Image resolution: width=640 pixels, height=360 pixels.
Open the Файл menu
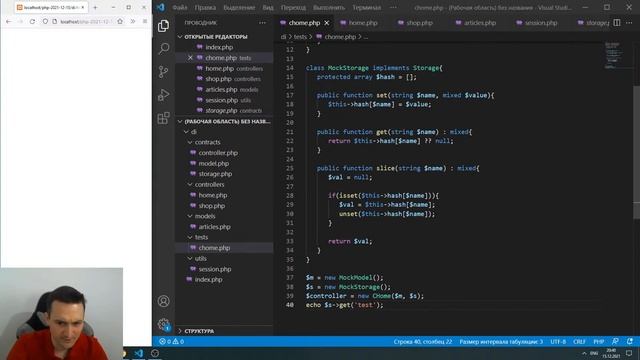click(x=180, y=7)
